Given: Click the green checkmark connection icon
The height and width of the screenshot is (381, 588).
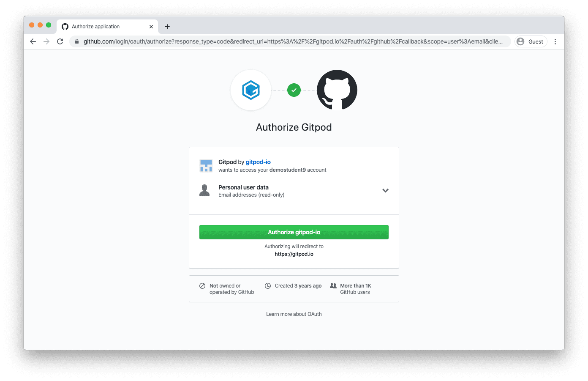Looking at the screenshot, I should 294,90.
